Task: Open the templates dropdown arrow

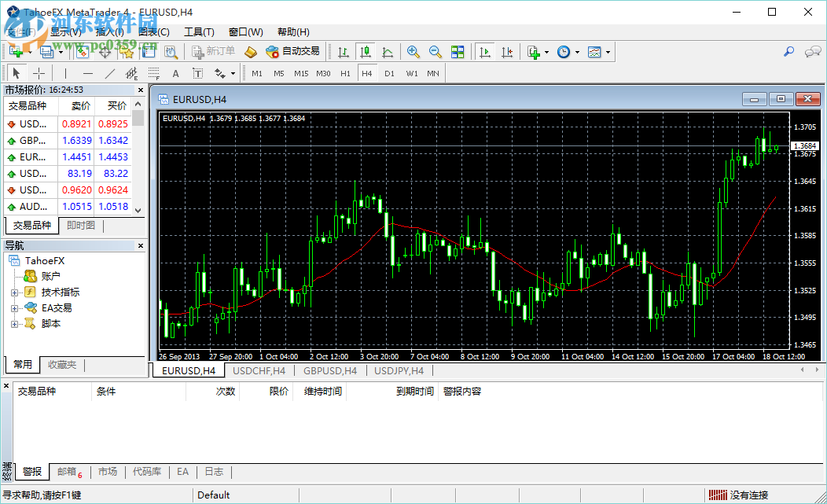Action: (x=608, y=53)
